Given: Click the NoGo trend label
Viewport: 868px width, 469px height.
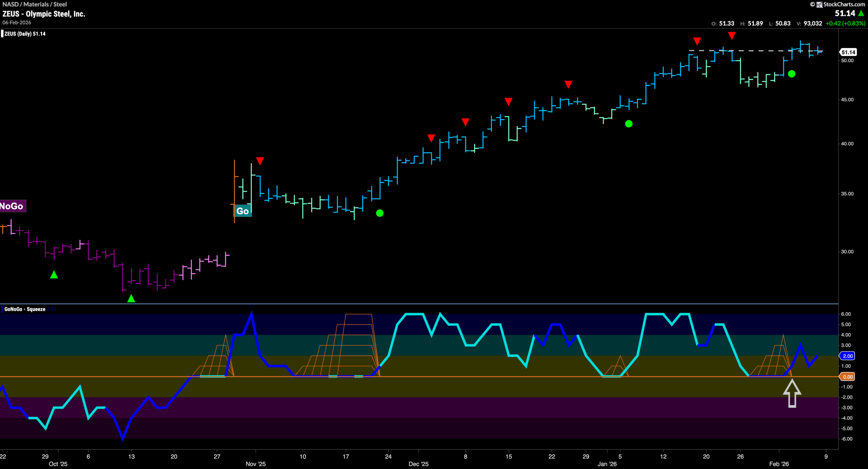Looking at the screenshot, I should click(12, 206).
